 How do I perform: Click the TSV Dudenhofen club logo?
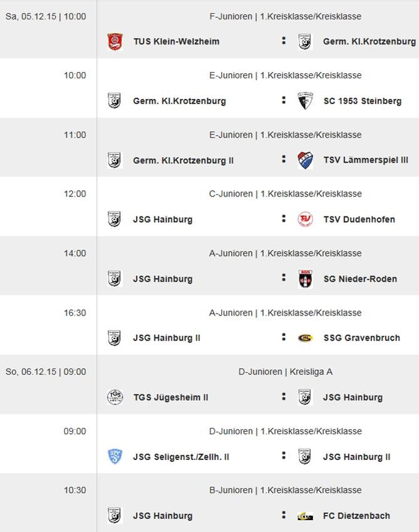coord(305,220)
